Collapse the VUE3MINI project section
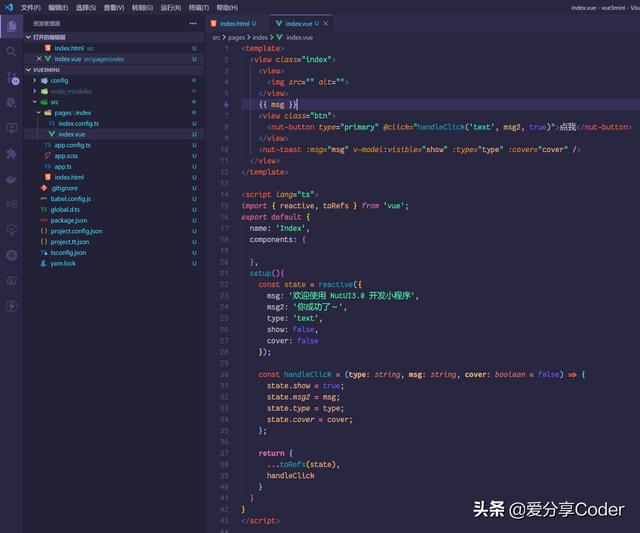640x533 pixels. tap(28, 70)
